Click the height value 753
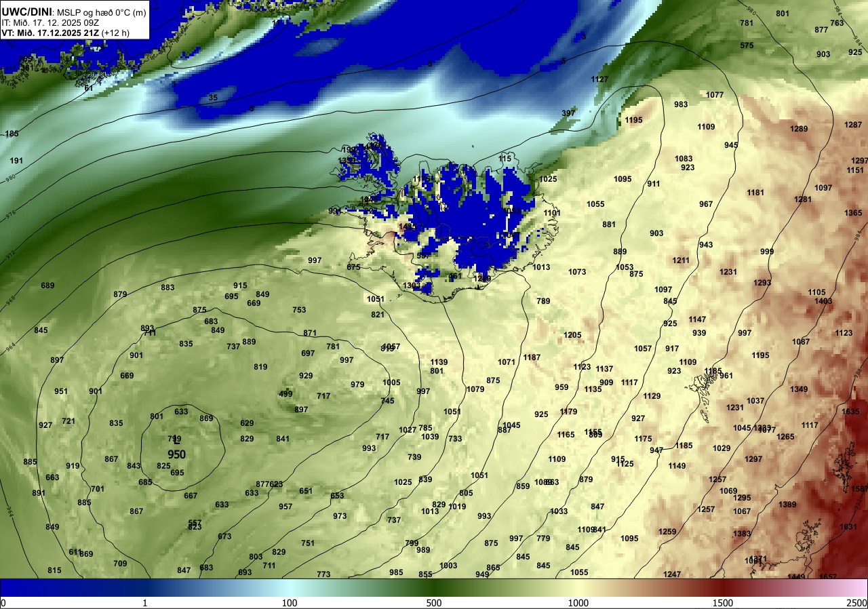This screenshot has height=609, width=868. (299, 310)
